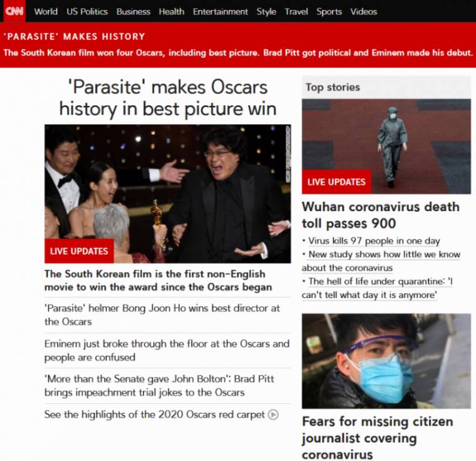Viewport: 476px width, 461px height.
Task: Click the "'PARASITE' MAKES HISTORY" banner heading
Action: pyautogui.click(x=75, y=36)
